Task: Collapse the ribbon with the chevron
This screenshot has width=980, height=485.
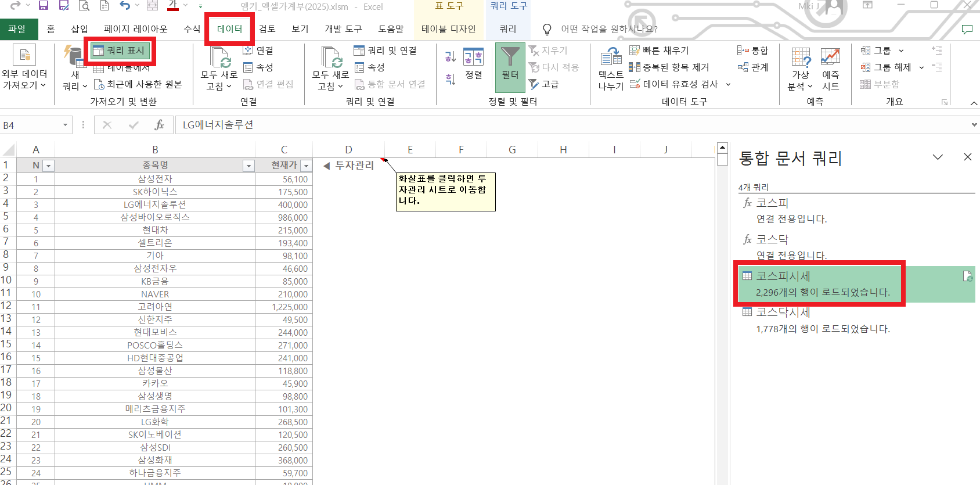Action: [974, 103]
